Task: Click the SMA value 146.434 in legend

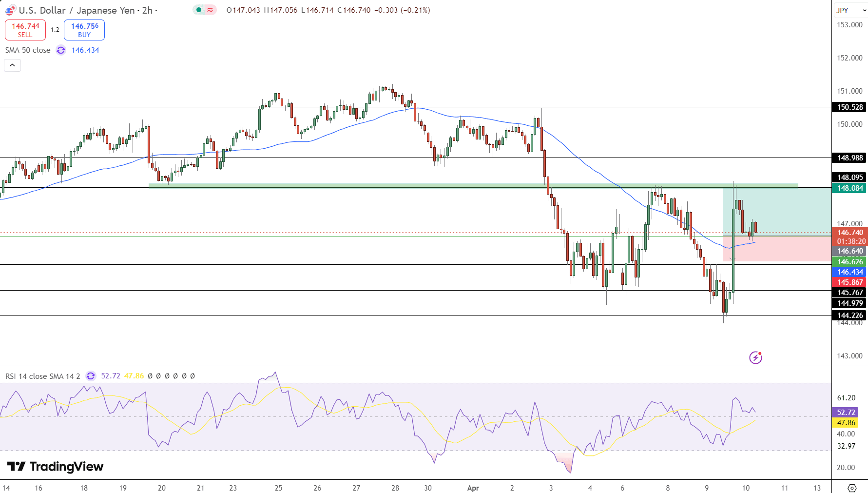Action: point(85,50)
